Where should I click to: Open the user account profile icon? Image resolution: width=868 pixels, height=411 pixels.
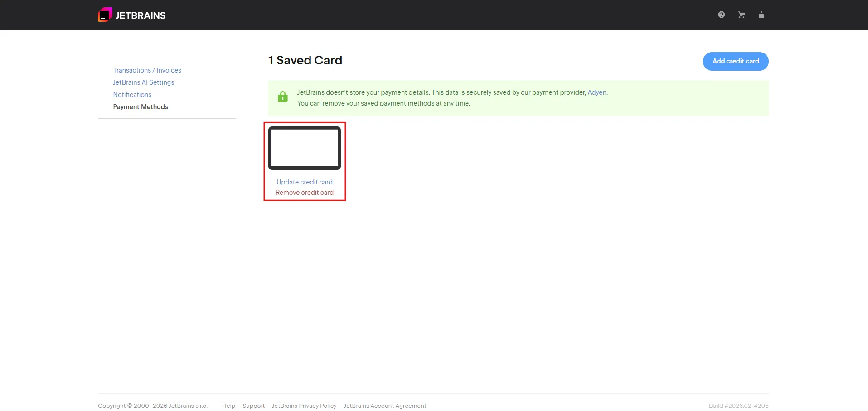[761, 15]
